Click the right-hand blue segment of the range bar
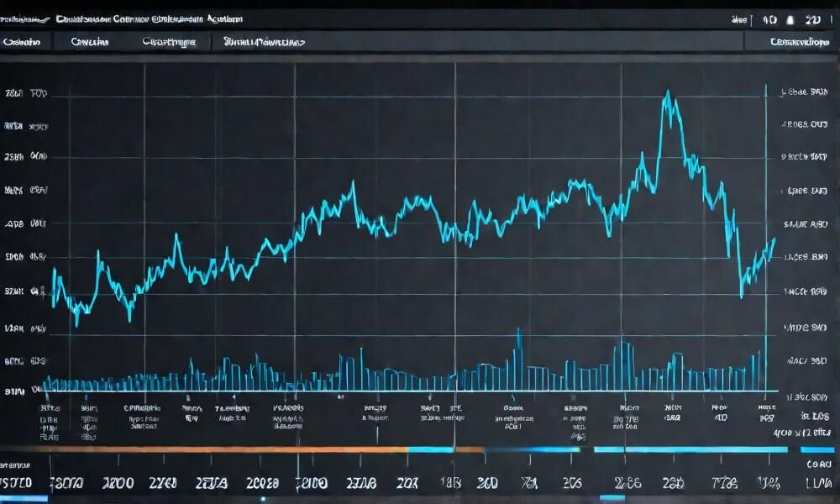 coord(689,449)
